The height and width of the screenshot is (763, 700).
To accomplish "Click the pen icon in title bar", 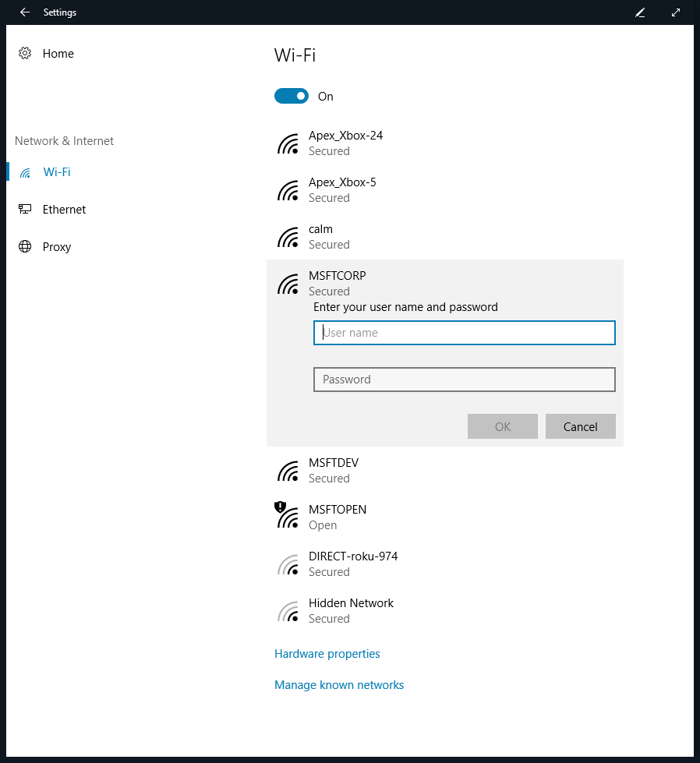I will (640, 12).
